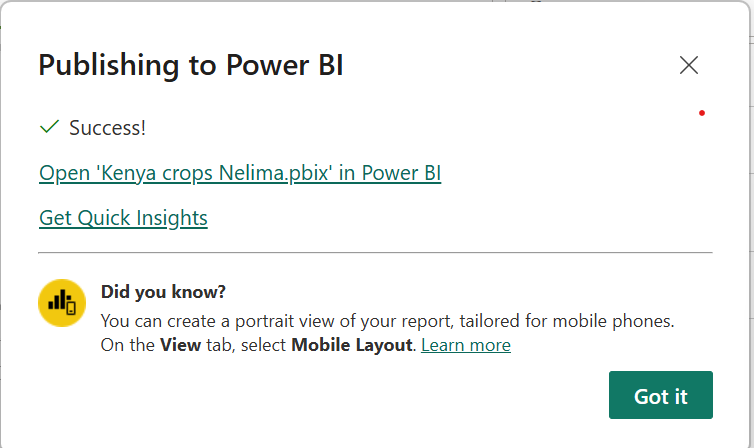Click the green Success checkmark icon
The height and width of the screenshot is (448, 754).
[48, 127]
